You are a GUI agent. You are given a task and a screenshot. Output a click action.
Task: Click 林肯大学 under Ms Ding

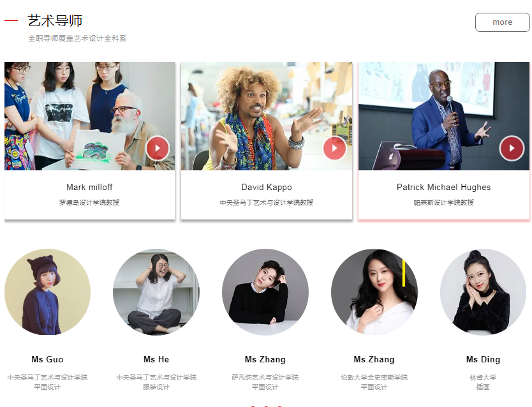(483, 378)
